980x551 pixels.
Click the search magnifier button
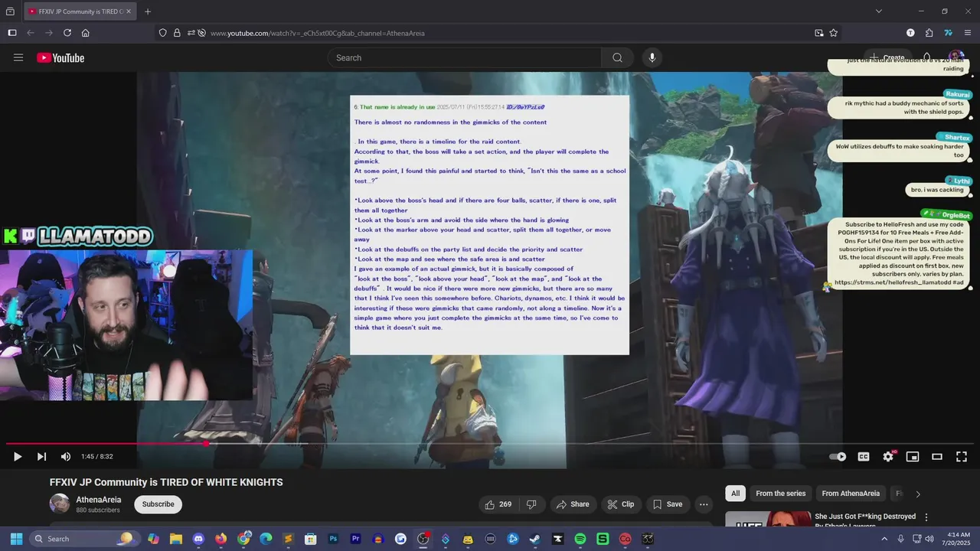617,57
